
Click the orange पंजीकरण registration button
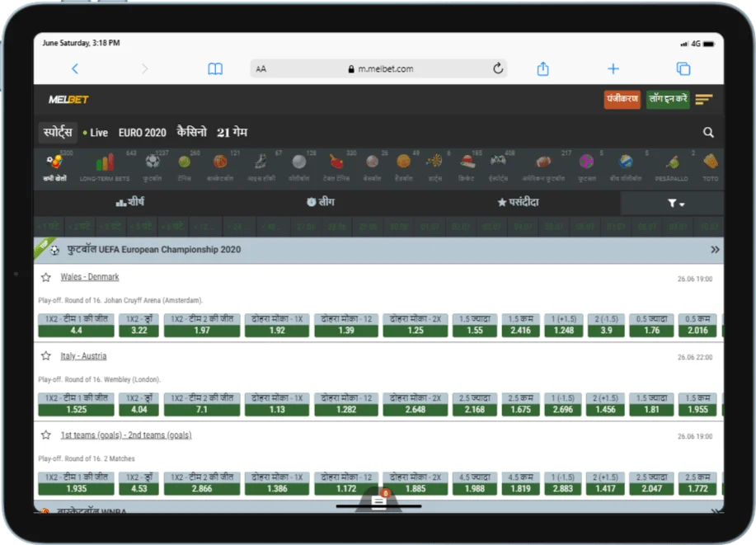(622, 100)
